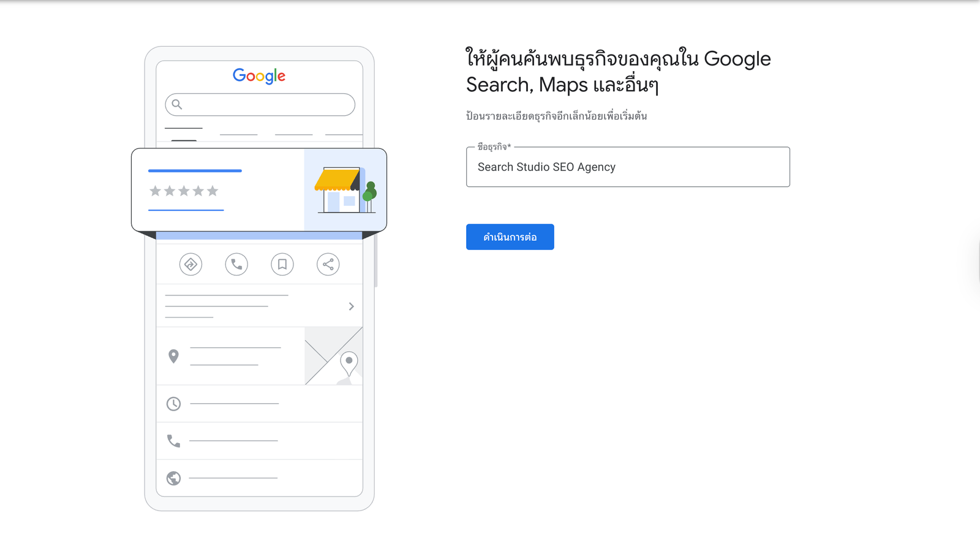Click the Google logo in phone illustration
The width and height of the screenshot is (980, 554).
[259, 76]
